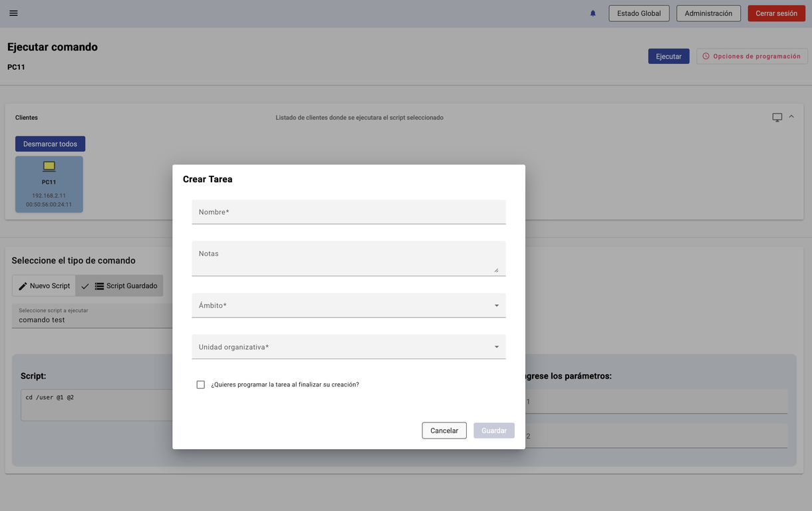Click the Script text box
Viewport: 812px width, 511px height.
click(x=96, y=405)
